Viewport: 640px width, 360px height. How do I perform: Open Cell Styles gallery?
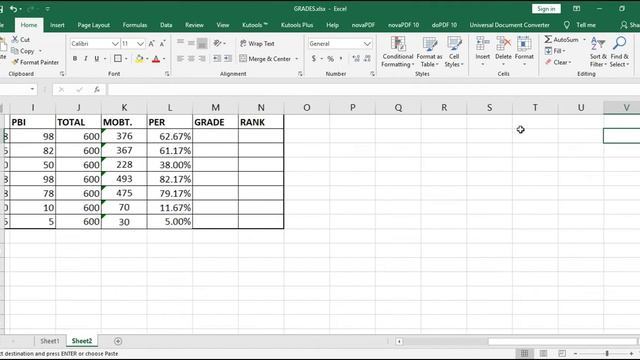454,51
